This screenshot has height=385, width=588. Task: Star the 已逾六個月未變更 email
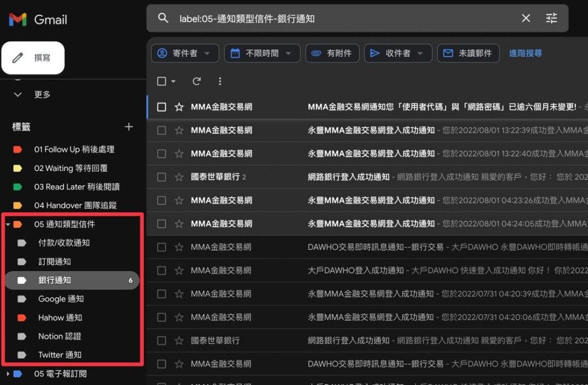click(x=179, y=107)
